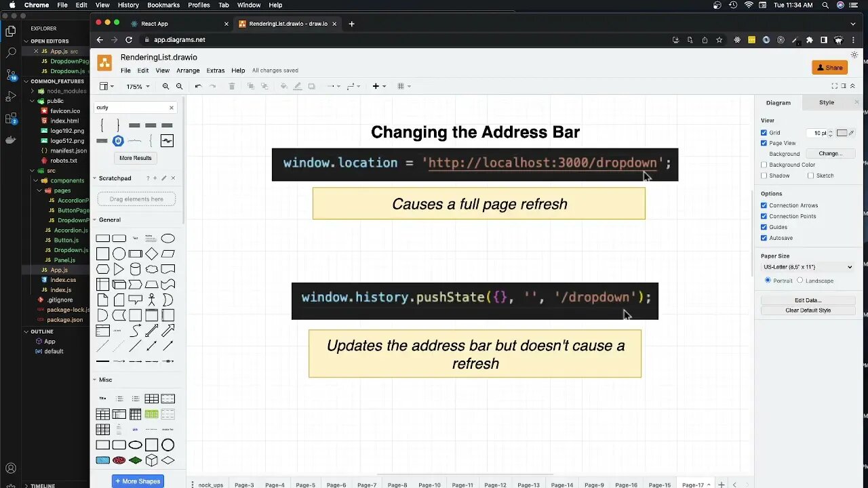The image size is (868, 488).
Task: Open VS Code Search sidebar icon
Action: (x=11, y=52)
